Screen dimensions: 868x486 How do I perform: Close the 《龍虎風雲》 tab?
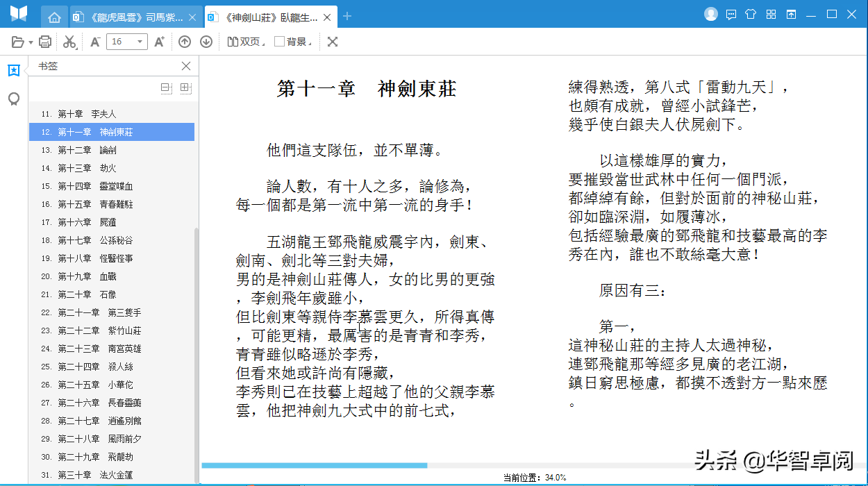coord(194,17)
